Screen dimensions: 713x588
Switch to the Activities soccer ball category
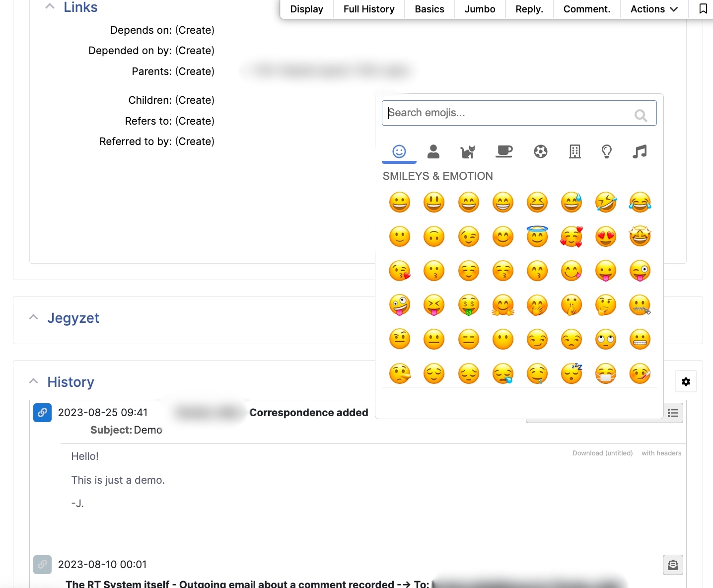540,151
